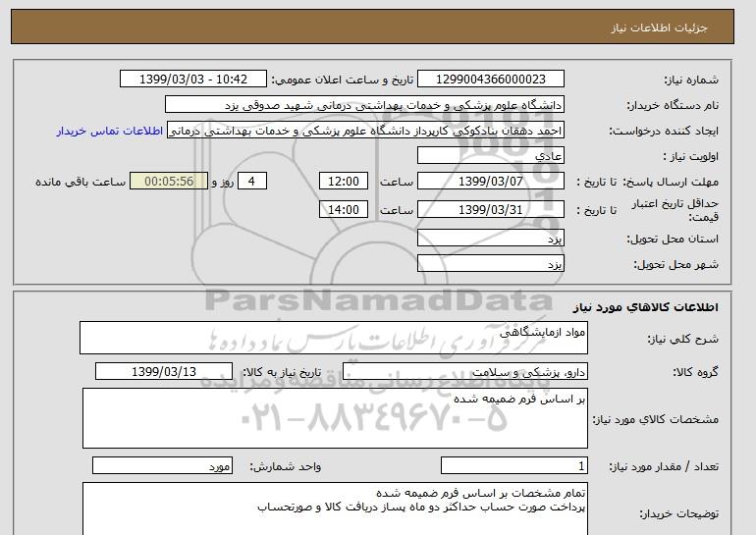Click the unit of measure field مورد

pos(162,466)
